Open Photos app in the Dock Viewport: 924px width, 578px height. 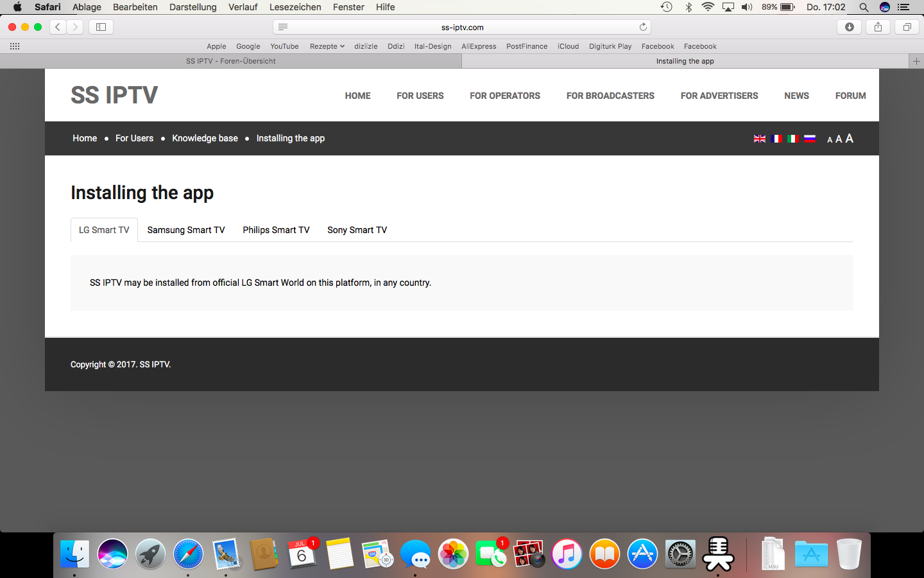click(x=453, y=554)
